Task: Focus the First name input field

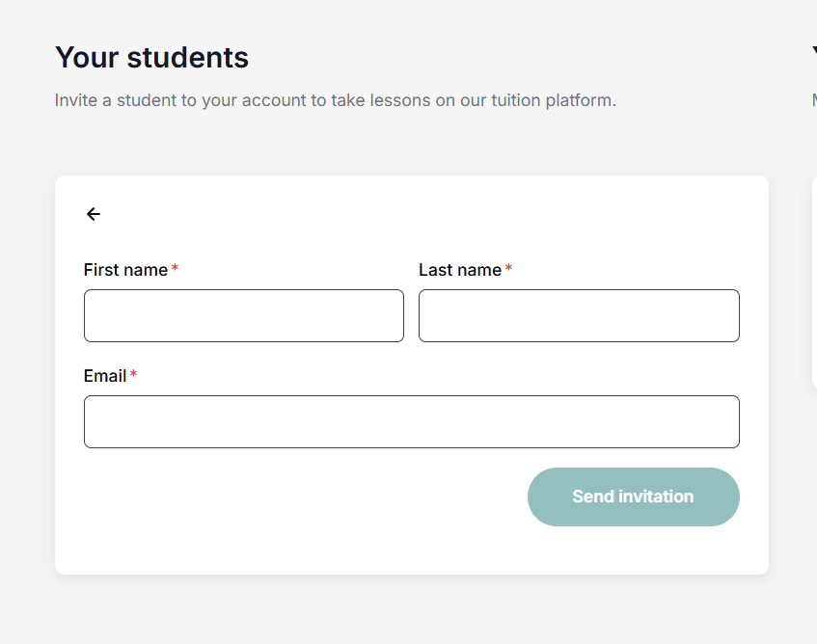Action: [x=243, y=315]
